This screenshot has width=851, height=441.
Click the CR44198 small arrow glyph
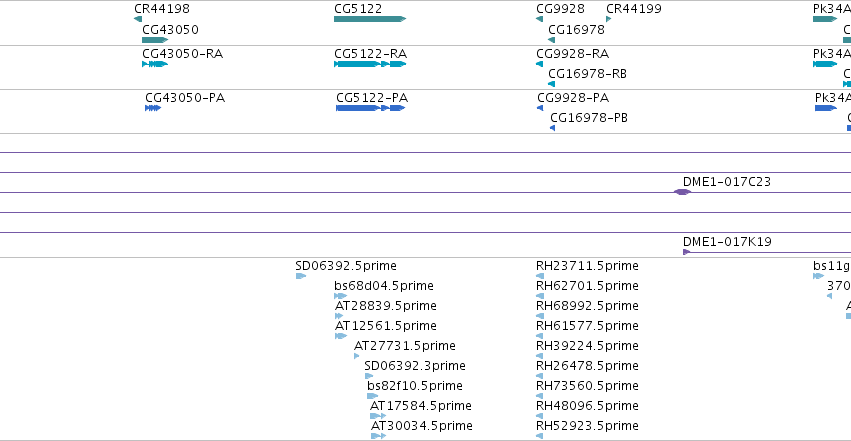pos(138,19)
